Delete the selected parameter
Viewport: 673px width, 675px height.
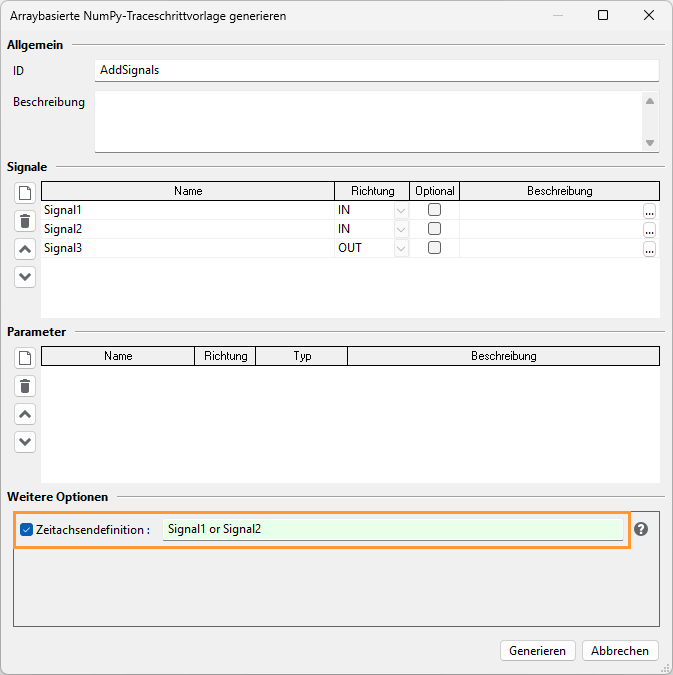pyautogui.click(x=25, y=386)
